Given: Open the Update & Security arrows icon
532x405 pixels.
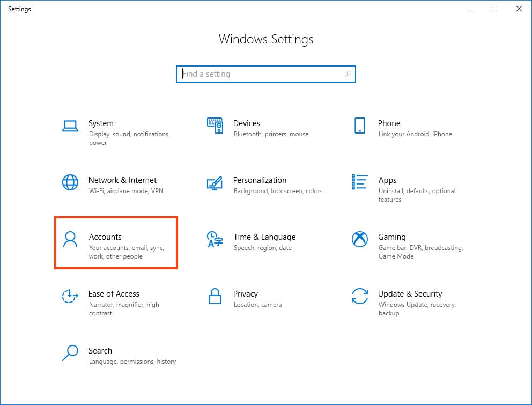Looking at the screenshot, I should tap(360, 296).
